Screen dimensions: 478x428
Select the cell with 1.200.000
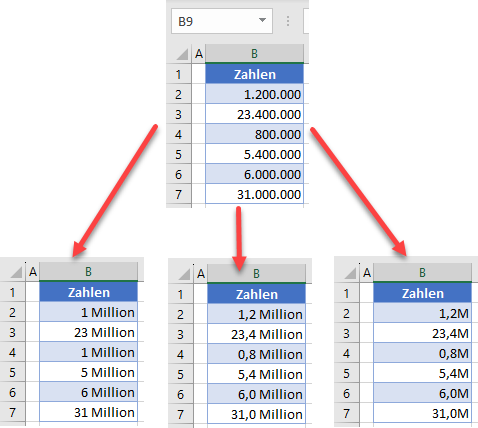tap(254, 94)
